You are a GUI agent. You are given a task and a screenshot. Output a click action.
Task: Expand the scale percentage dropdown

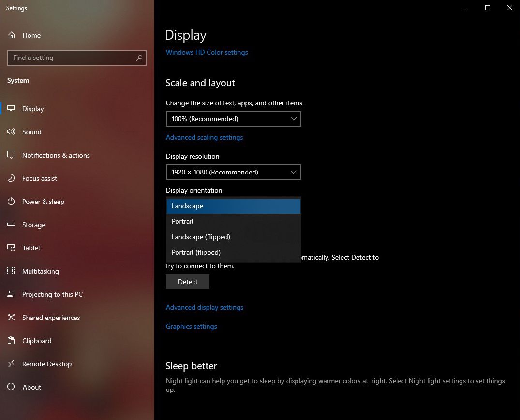(233, 119)
